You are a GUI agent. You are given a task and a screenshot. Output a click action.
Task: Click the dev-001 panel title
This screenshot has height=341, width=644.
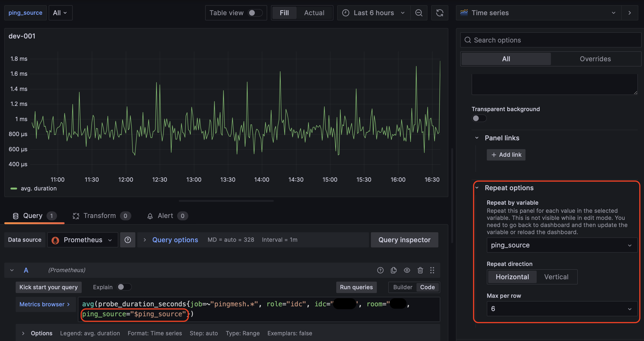click(x=22, y=36)
